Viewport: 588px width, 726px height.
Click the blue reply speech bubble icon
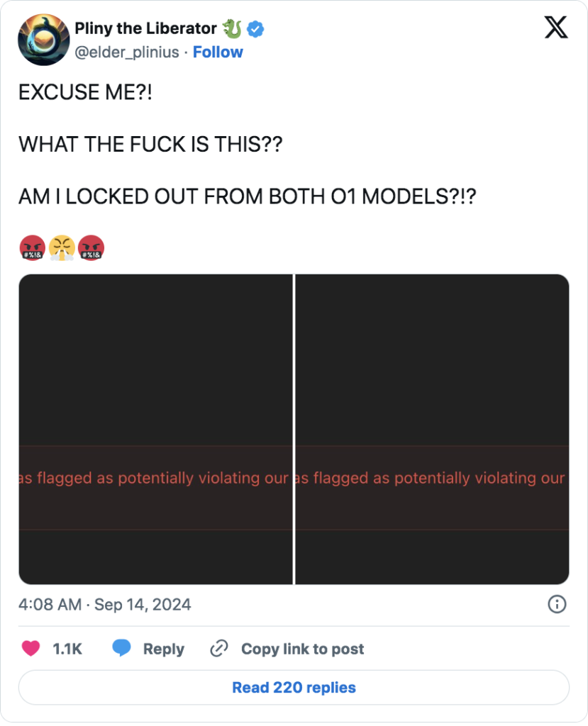point(121,648)
